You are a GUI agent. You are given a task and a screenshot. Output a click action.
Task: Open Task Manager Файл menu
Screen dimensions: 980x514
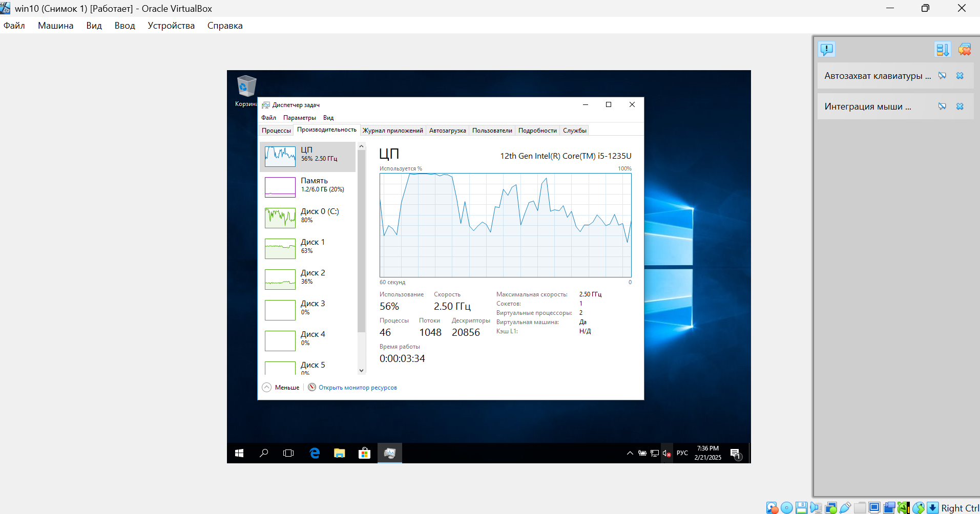[x=268, y=118]
